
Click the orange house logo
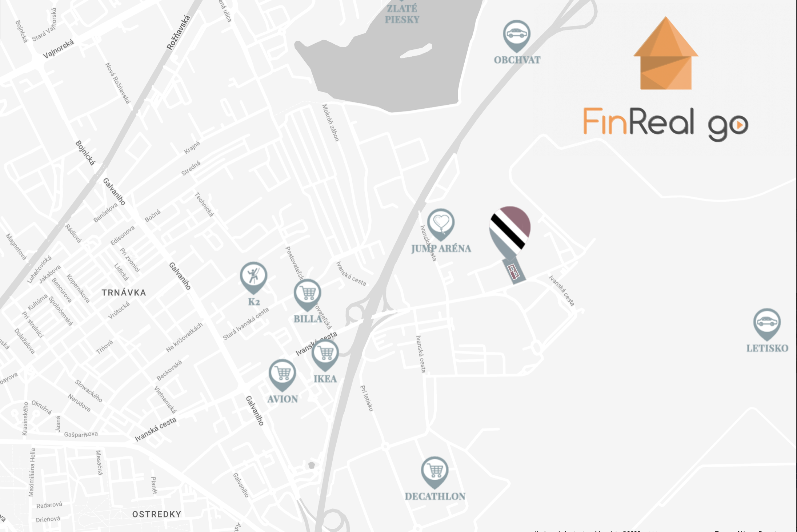tap(666, 53)
